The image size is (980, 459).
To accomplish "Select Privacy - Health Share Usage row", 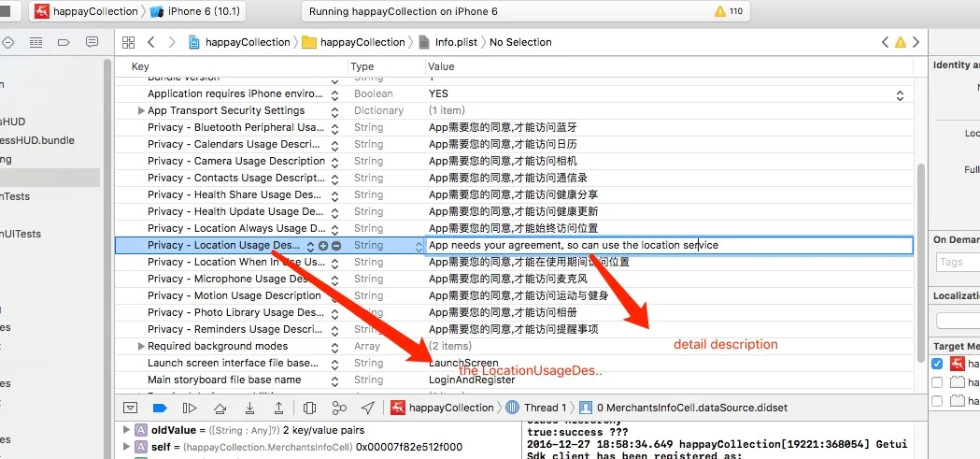I will coord(514,195).
